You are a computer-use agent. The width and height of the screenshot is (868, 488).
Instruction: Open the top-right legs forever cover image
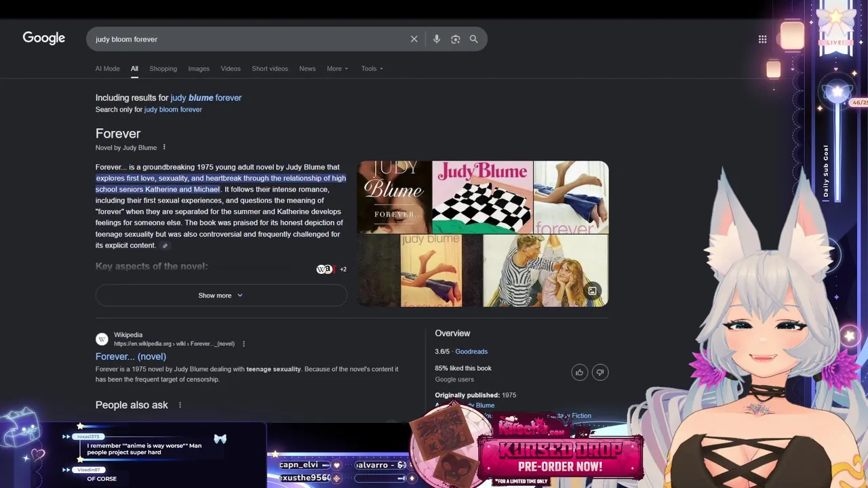click(571, 197)
